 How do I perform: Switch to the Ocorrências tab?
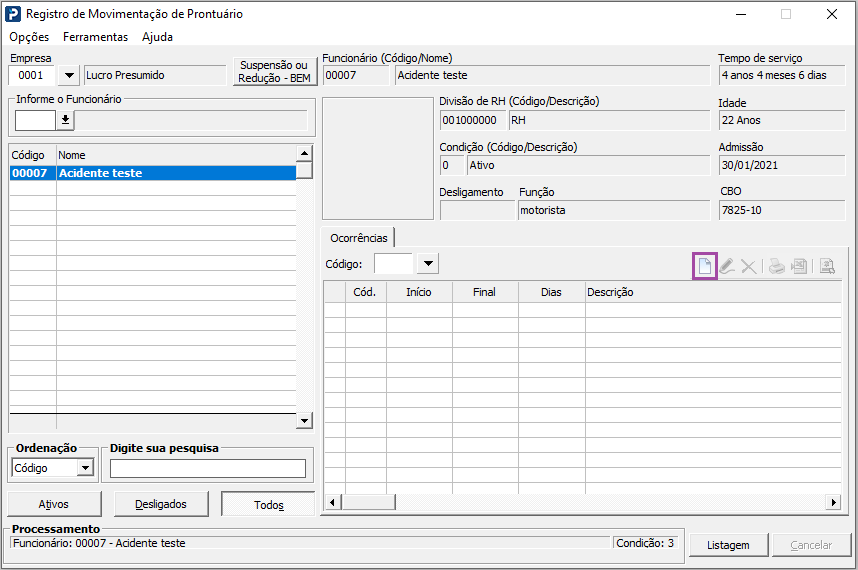(358, 238)
